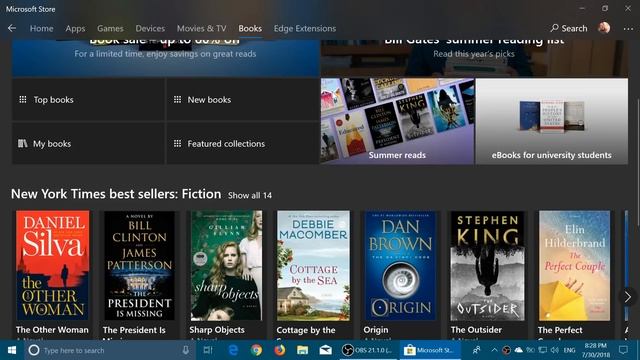640x360 pixels.
Task: Open OneDrive cloud tray icon
Action: click(518, 350)
